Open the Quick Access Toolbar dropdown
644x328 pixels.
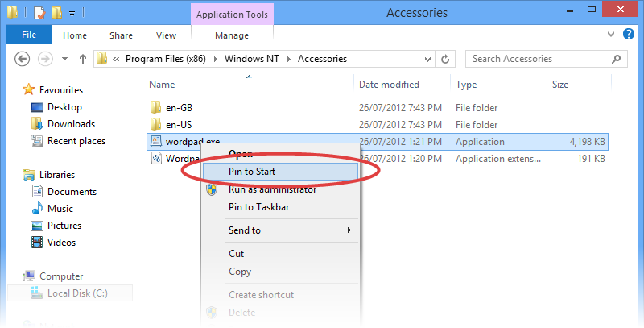click(x=72, y=13)
